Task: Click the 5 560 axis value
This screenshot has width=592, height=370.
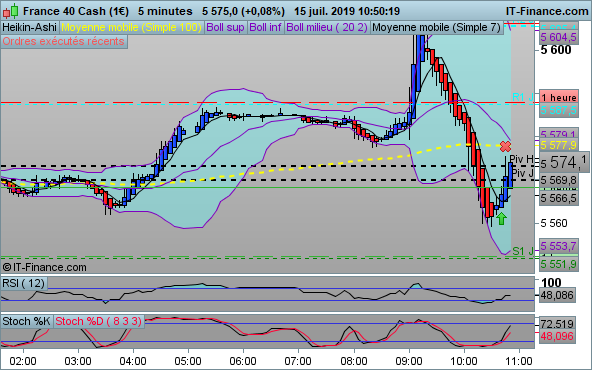Action: (554, 224)
